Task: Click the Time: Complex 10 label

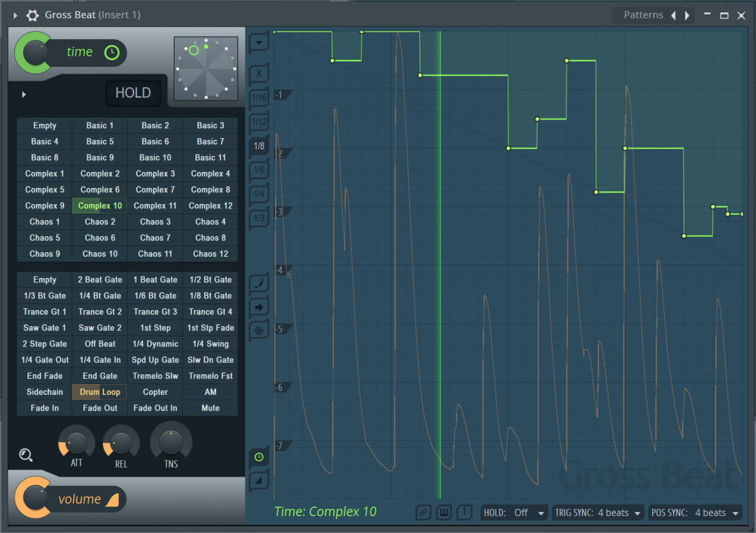Action: [x=325, y=512]
